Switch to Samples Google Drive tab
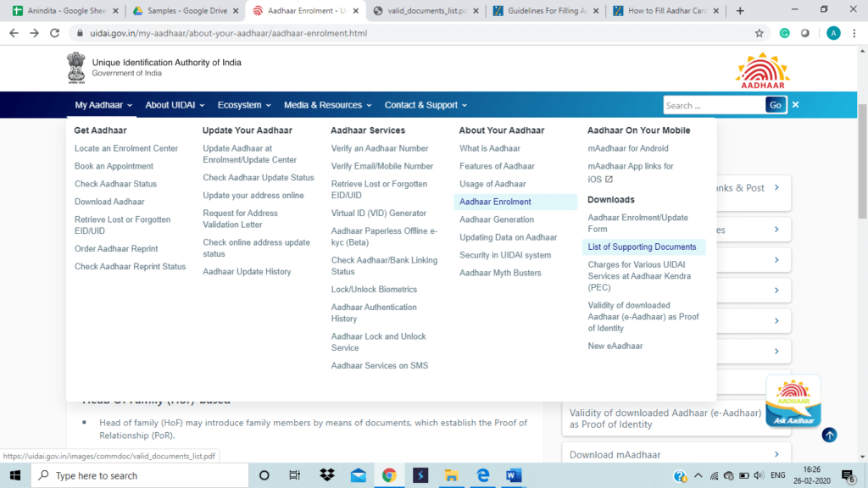The image size is (868, 488). pos(185,10)
